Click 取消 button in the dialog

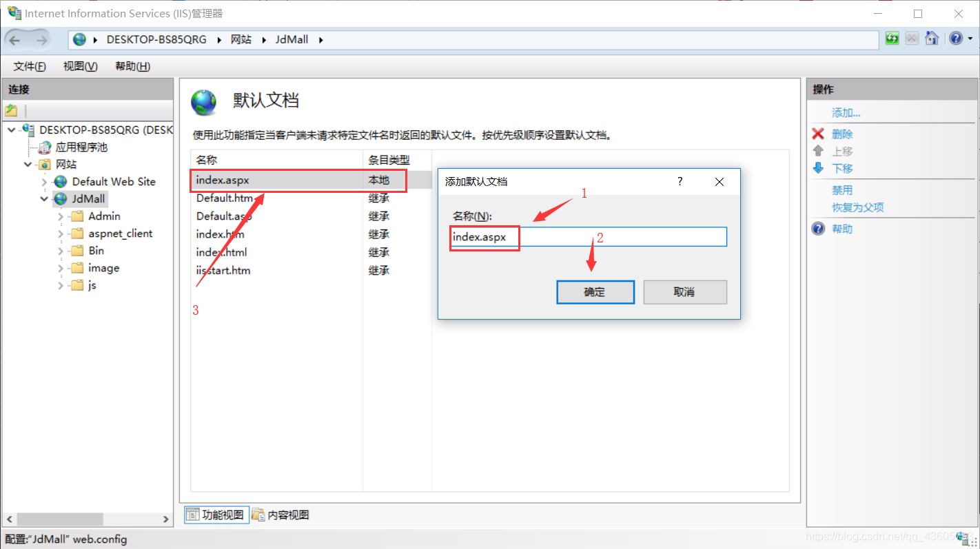tap(685, 292)
